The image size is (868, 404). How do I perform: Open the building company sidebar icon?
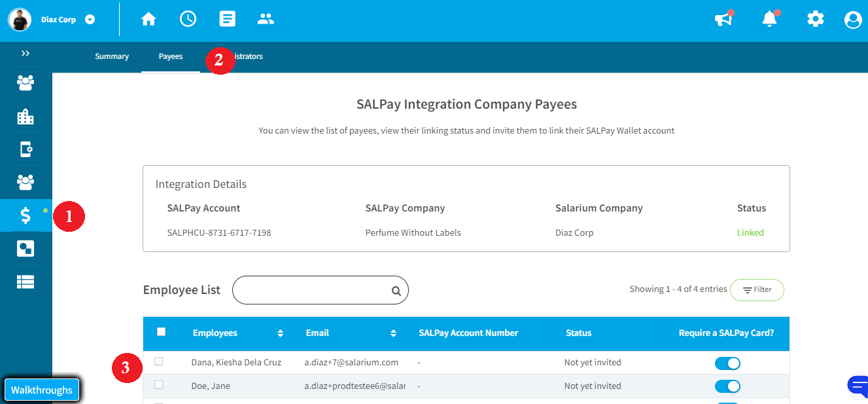point(26,117)
